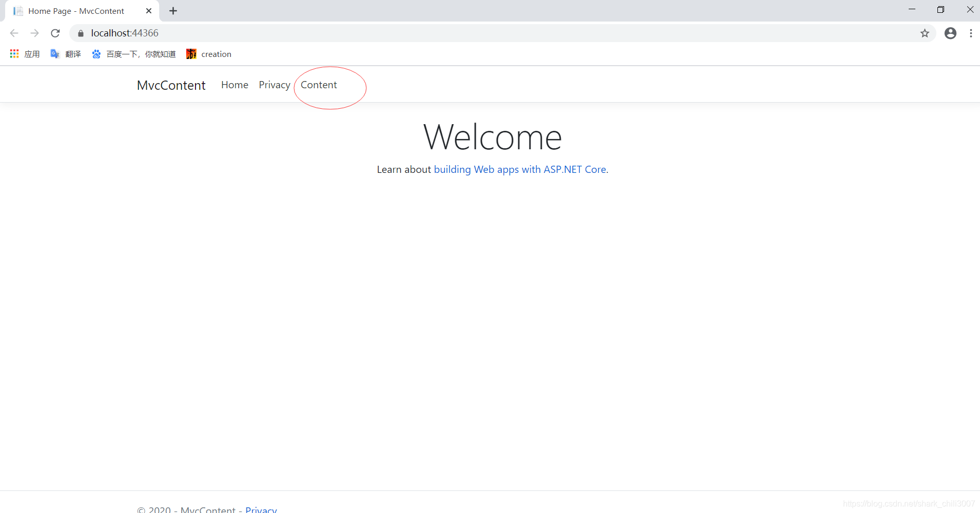
Task: Close the Home Page - MvcContent tab
Action: [149, 11]
